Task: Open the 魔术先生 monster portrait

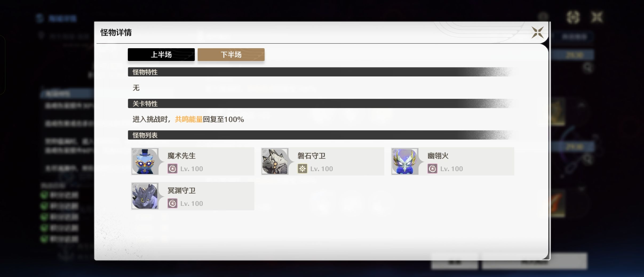Action: (x=145, y=161)
